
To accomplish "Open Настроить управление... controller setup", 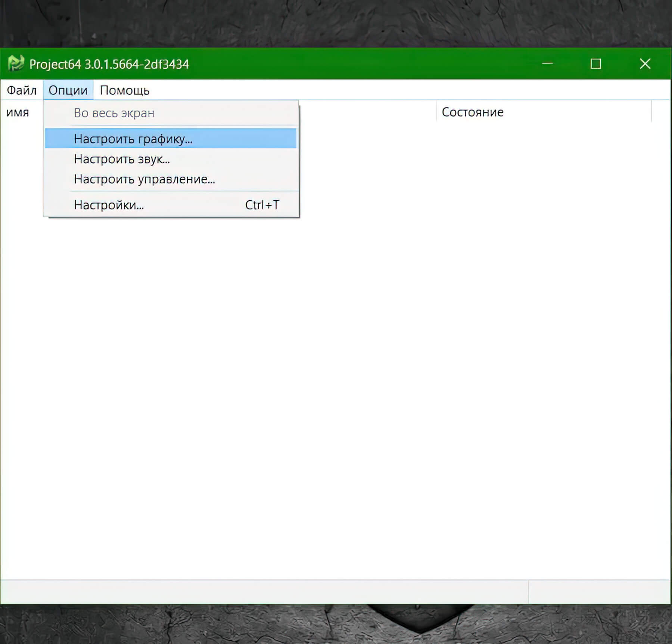I will [144, 179].
